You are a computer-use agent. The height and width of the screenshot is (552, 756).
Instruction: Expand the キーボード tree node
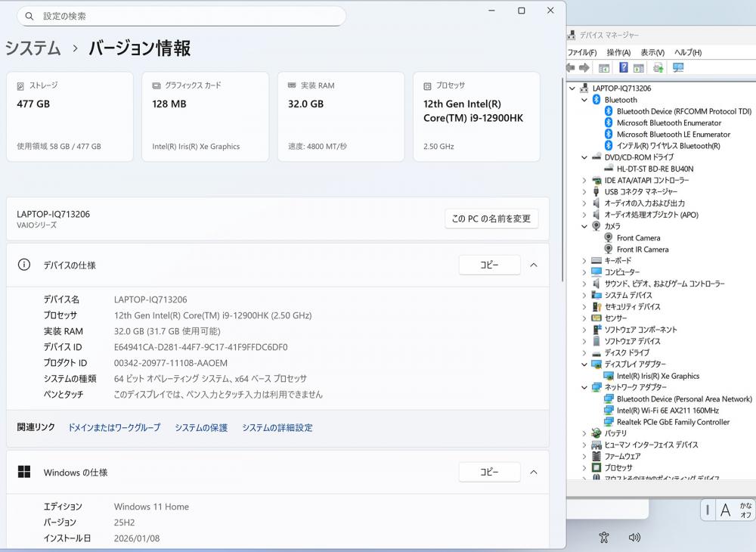point(584,261)
